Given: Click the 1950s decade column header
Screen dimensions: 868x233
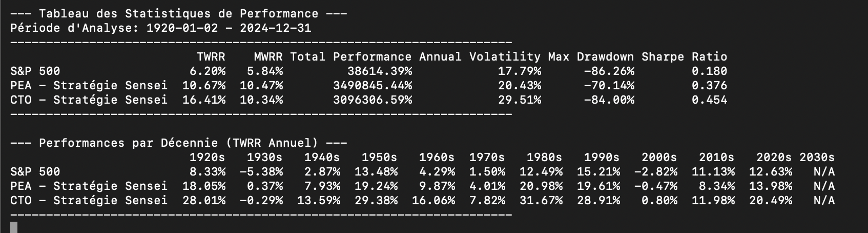Looking at the screenshot, I should [x=379, y=157].
